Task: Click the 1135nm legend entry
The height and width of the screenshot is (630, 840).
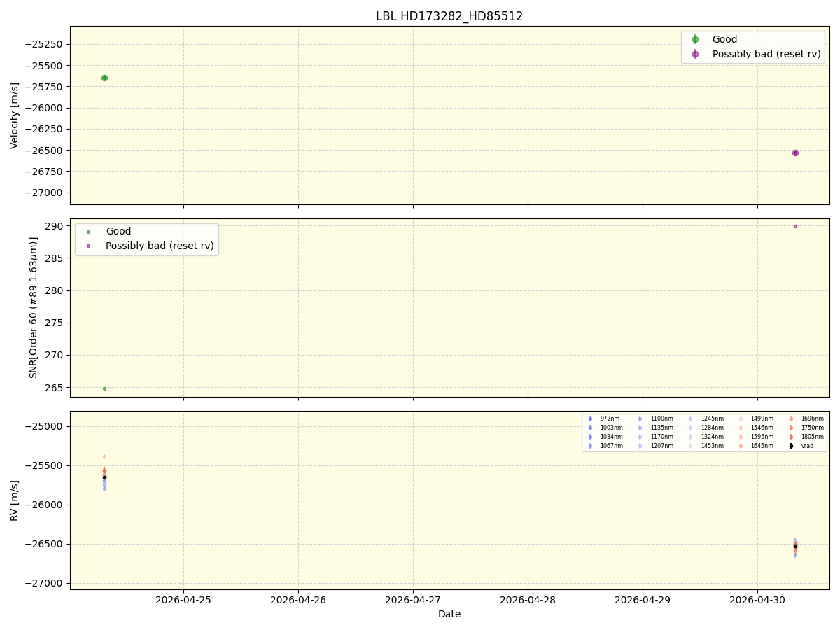Action: [655, 428]
